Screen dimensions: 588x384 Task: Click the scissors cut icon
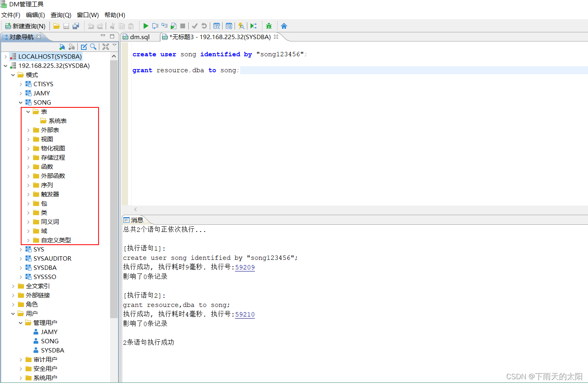[112, 26]
